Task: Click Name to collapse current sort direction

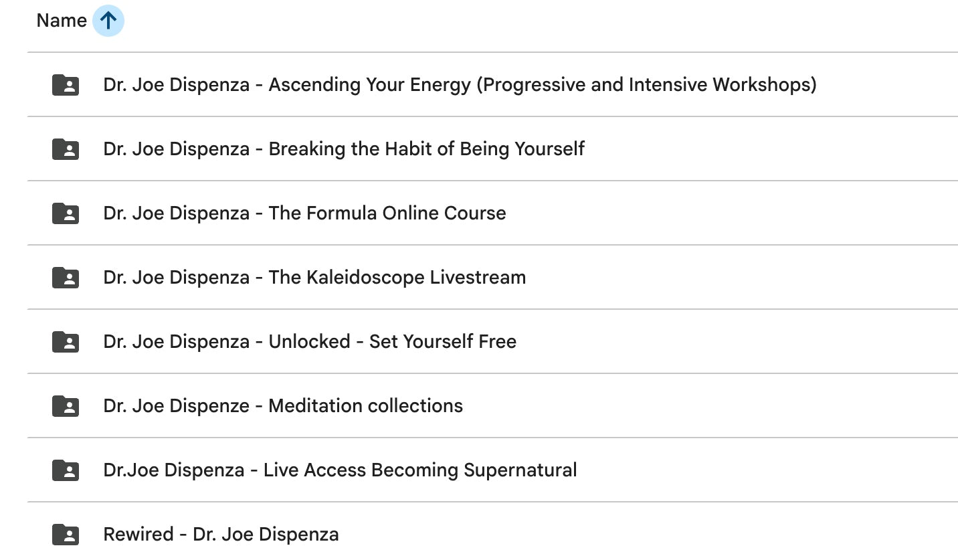Action: tap(60, 20)
